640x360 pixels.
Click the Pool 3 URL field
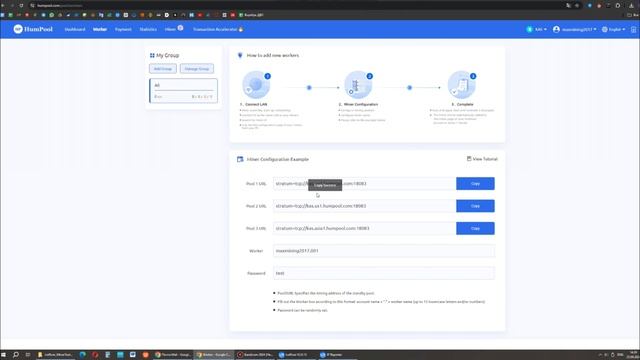click(364, 229)
